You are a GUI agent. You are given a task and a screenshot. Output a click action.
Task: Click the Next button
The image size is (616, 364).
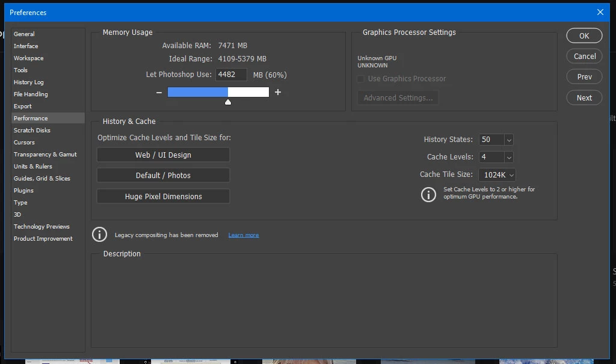(x=584, y=98)
